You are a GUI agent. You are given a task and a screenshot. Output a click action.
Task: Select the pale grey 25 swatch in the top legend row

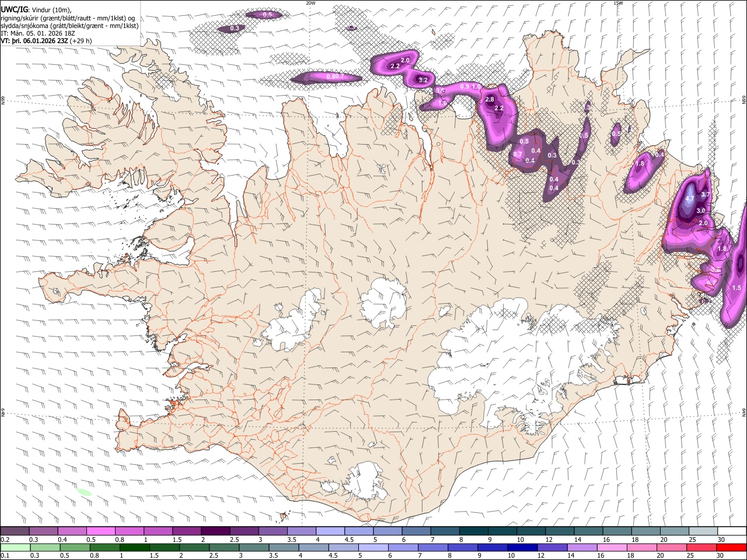tap(703, 531)
